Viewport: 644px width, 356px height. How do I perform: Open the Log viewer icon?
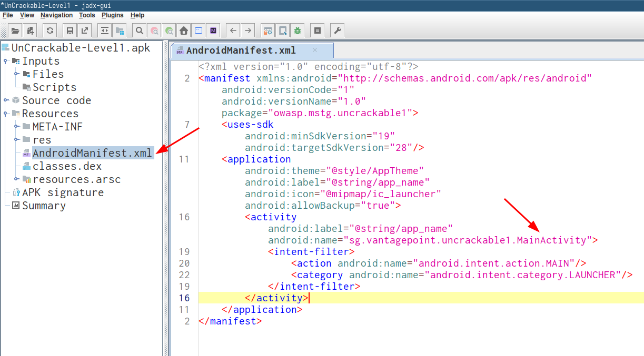[x=317, y=30]
